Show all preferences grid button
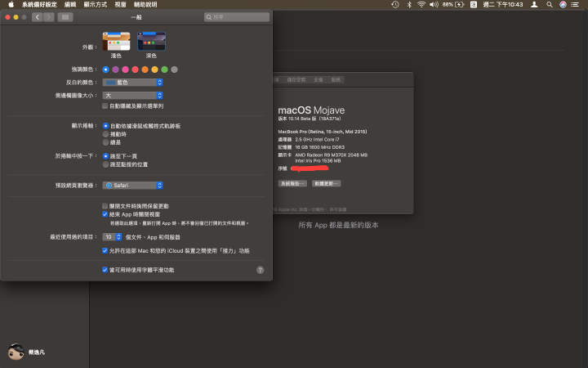The image size is (588, 368). [65, 17]
